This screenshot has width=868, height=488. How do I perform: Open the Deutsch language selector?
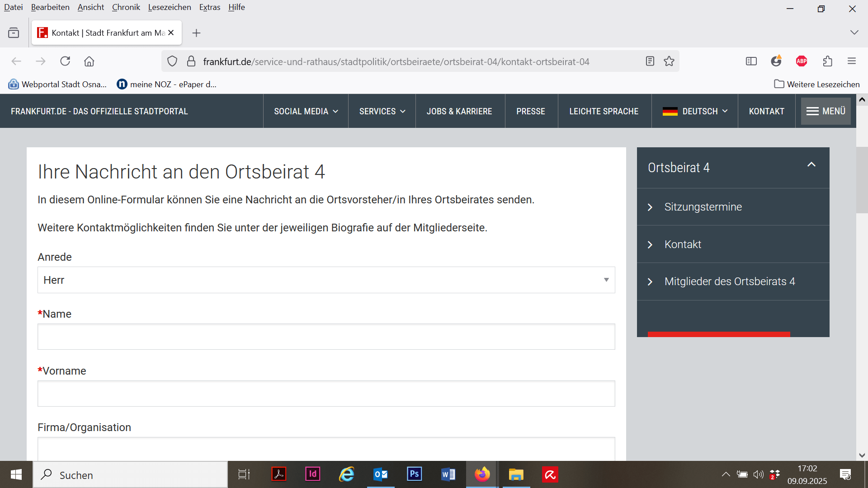pyautogui.click(x=695, y=112)
